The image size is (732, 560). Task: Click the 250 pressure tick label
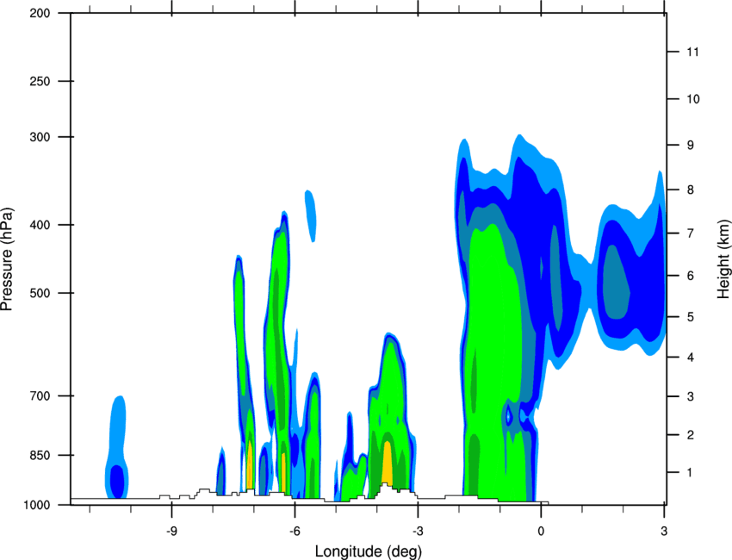pos(40,81)
